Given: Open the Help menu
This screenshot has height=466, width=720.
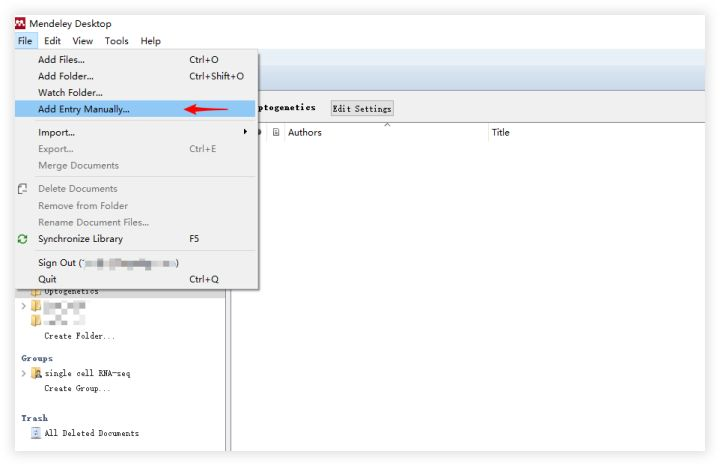Looking at the screenshot, I should (x=151, y=41).
